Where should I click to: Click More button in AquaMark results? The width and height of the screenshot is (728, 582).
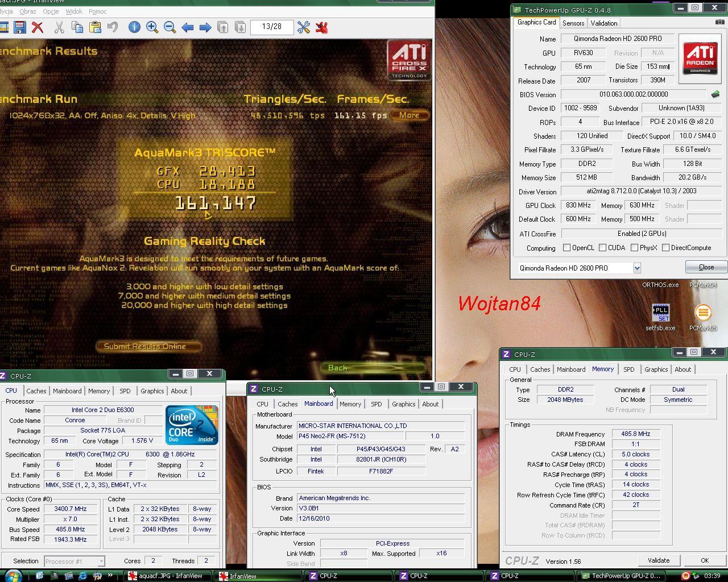click(x=409, y=115)
